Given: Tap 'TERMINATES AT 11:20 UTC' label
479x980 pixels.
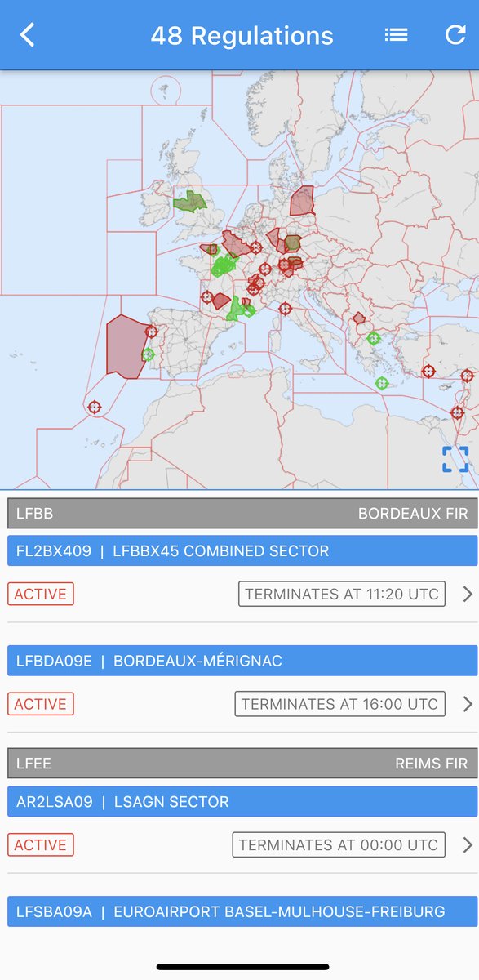Looking at the screenshot, I should (342, 594).
